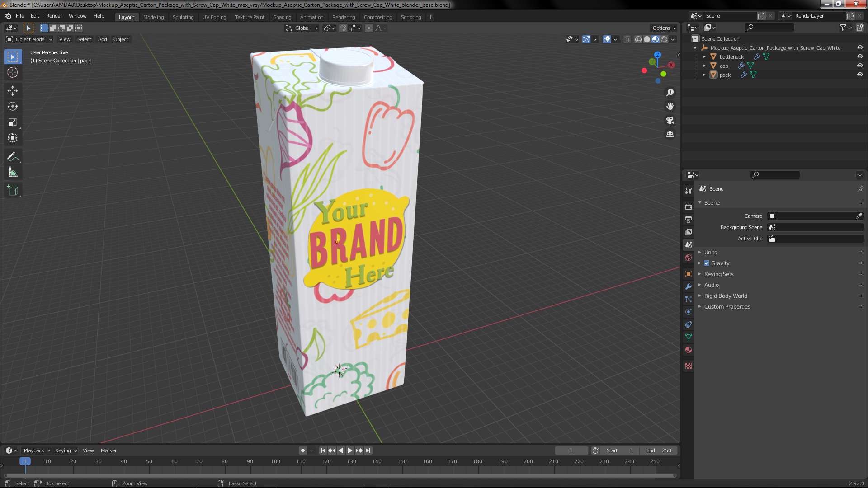Image resolution: width=868 pixels, height=488 pixels.
Task: Hide the Mockup_Aseptic_Carton collection
Action: tap(860, 47)
